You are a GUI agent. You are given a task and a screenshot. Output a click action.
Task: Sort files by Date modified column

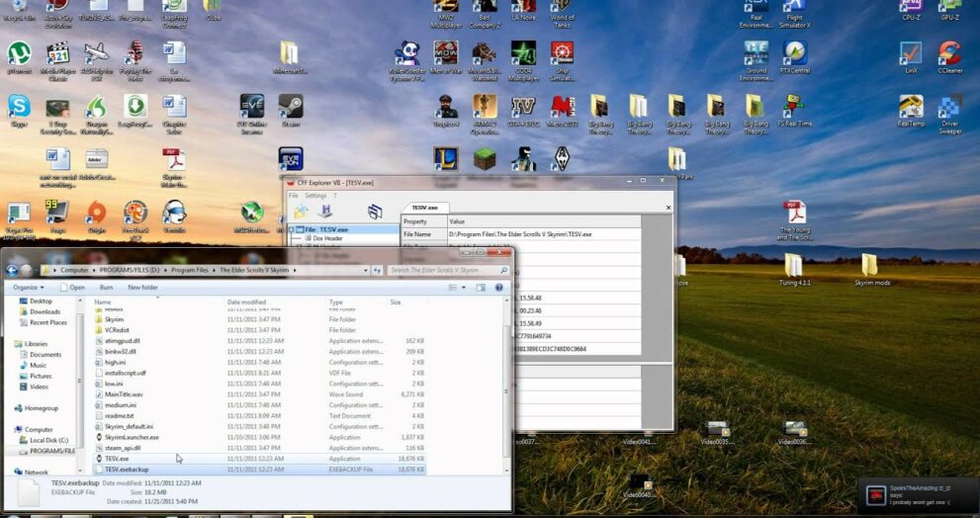(276, 302)
